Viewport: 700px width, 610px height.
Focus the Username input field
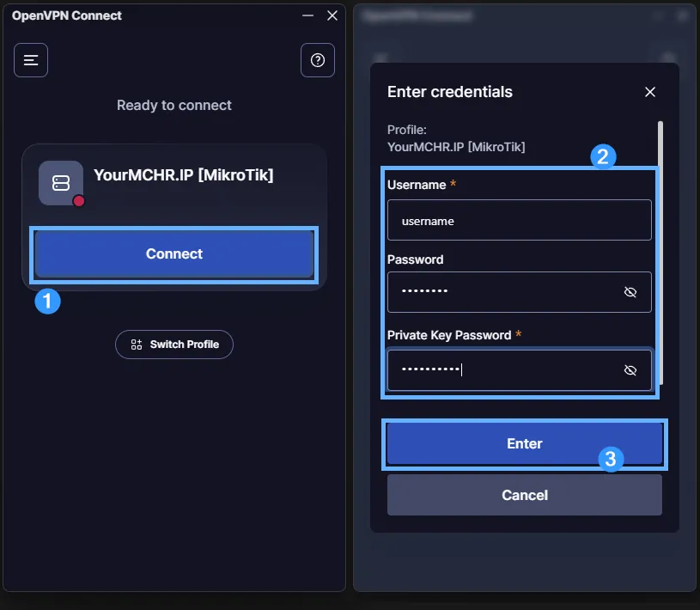pyautogui.click(x=519, y=220)
